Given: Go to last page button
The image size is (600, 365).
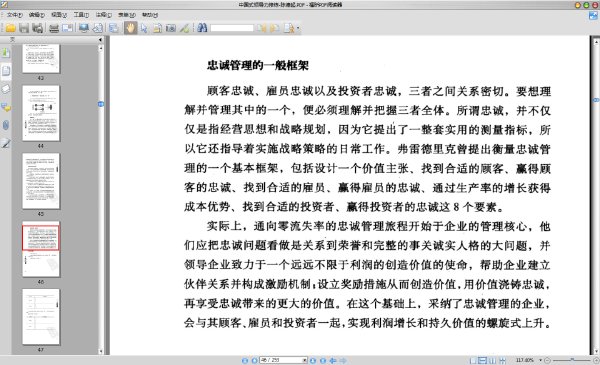Looking at the screenshot, I should tap(323, 360).
